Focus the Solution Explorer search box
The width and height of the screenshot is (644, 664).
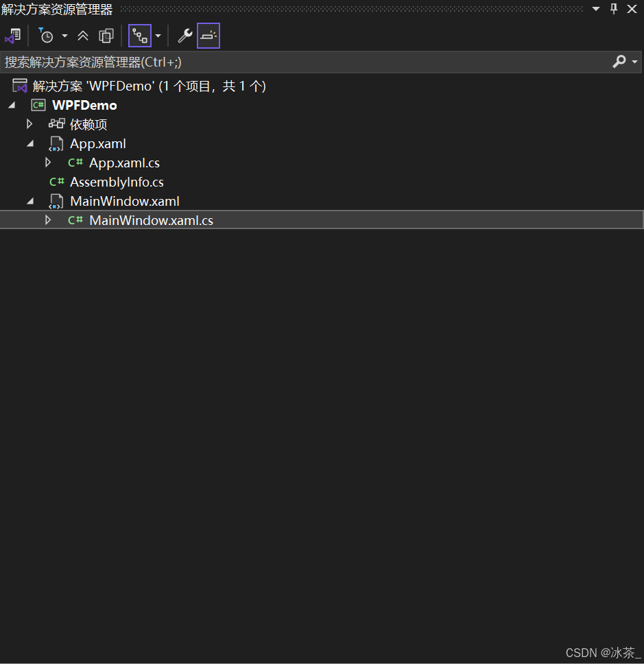(x=305, y=62)
